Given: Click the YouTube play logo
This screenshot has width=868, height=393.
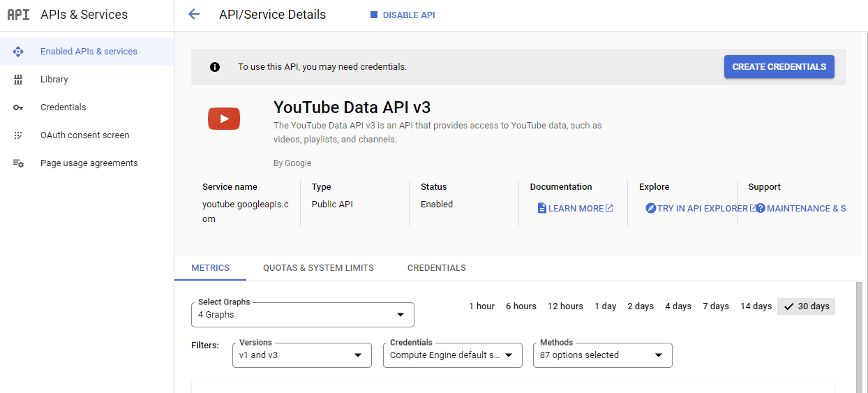Looking at the screenshot, I should point(224,119).
